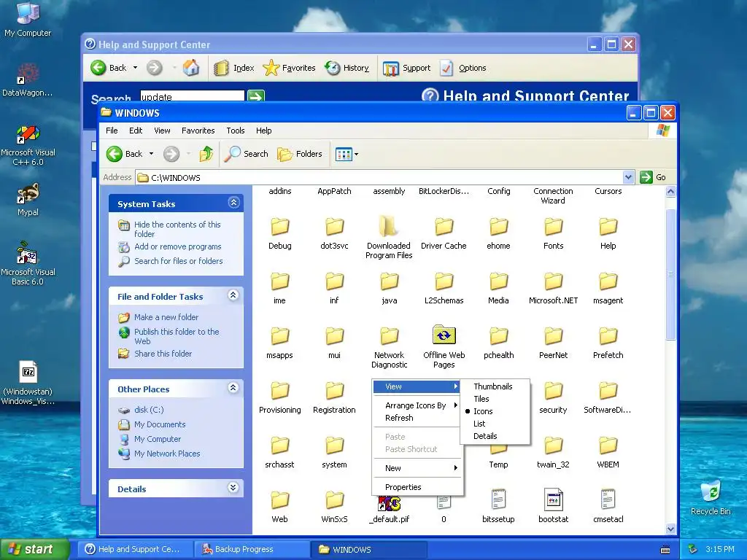
Task: Select the bitssetup file icon
Action: coord(498,500)
